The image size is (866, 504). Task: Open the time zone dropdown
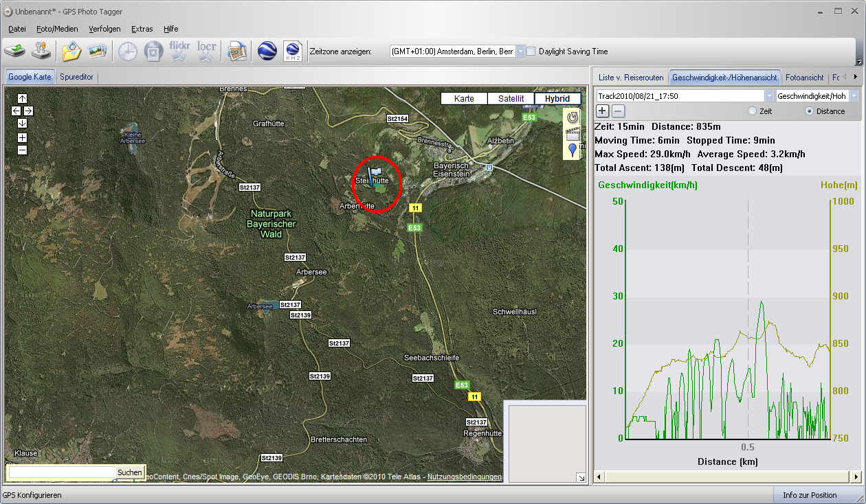(x=520, y=51)
